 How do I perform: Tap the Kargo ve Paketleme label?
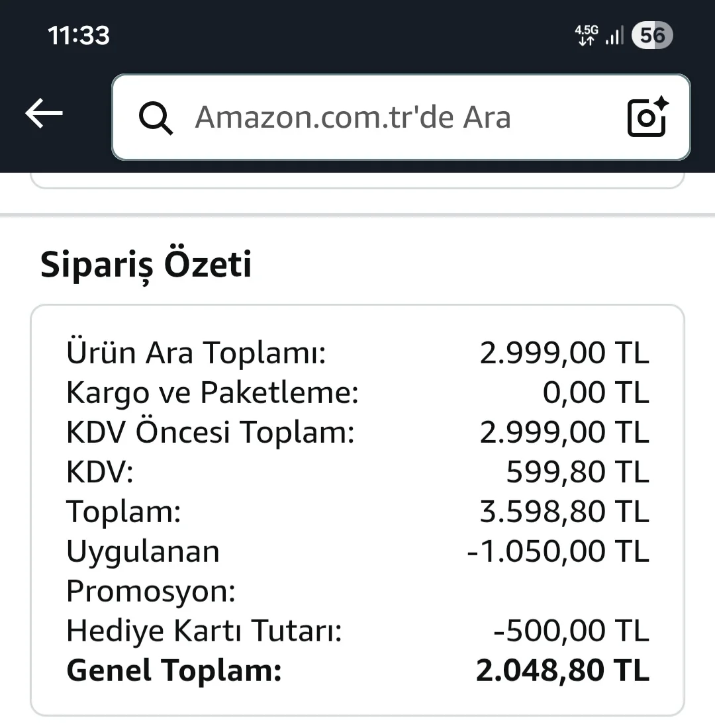[212, 392]
